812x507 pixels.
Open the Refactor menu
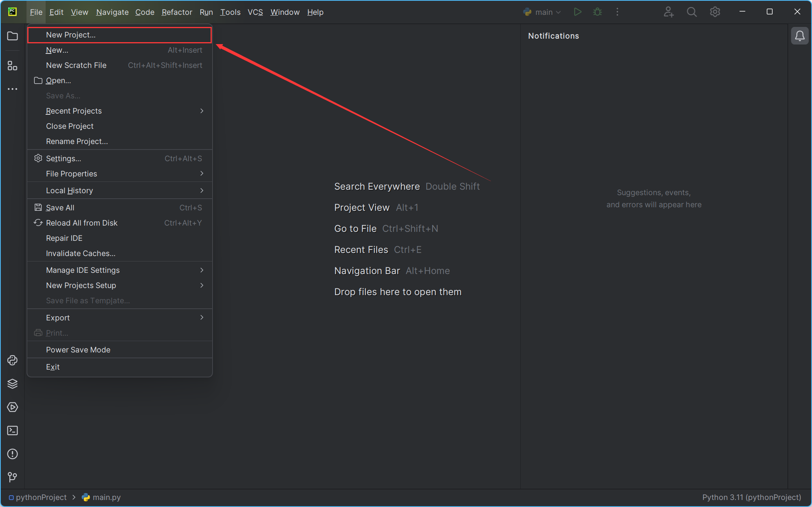(177, 12)
